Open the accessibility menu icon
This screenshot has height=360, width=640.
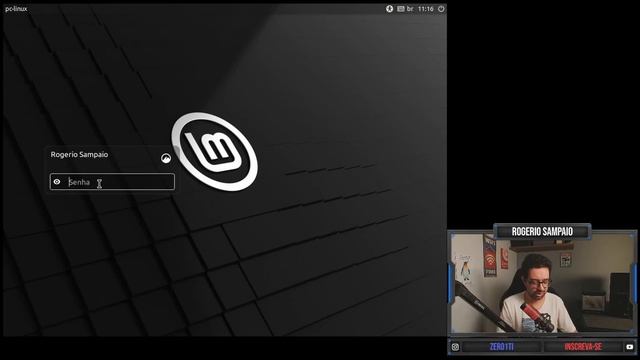[389, 9]
